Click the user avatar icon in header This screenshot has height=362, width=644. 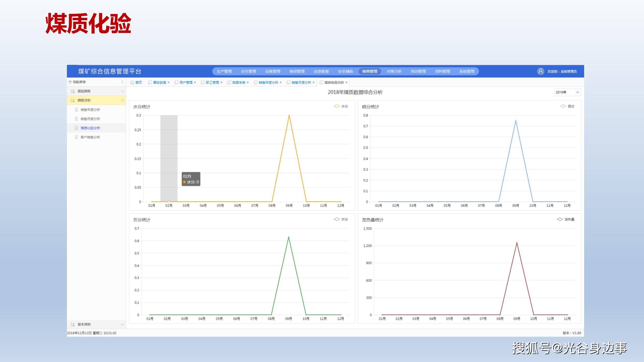[x=540, y=71]
